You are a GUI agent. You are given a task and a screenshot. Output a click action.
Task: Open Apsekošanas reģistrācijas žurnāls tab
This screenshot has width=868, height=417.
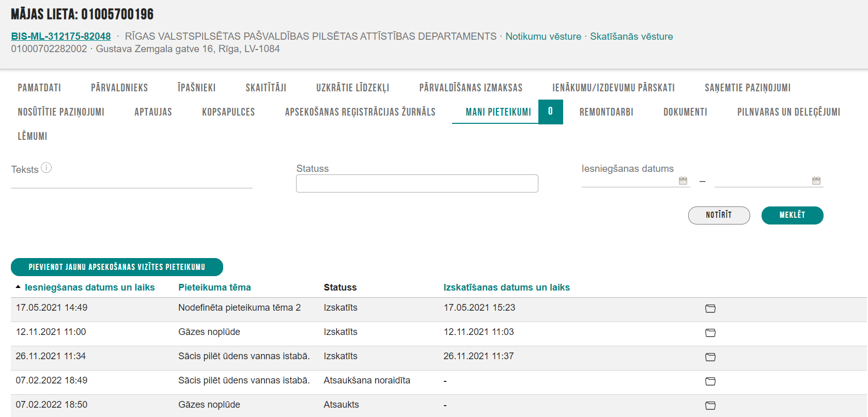[360, 112]
